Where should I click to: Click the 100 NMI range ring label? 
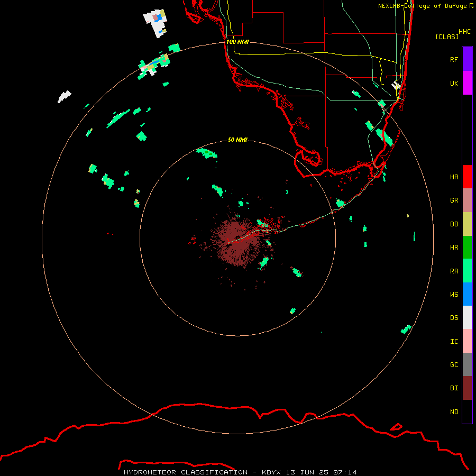pyautogui.click(x=237, y=42)
